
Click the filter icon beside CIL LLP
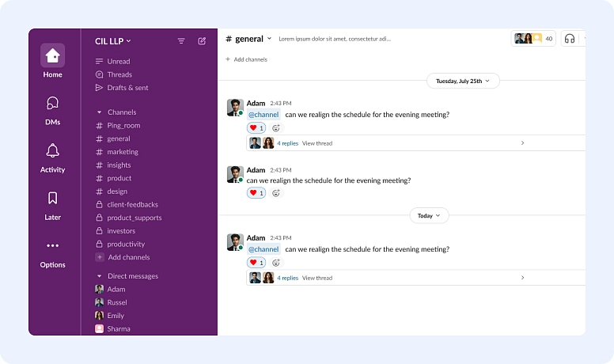click(x=181, y=40)
